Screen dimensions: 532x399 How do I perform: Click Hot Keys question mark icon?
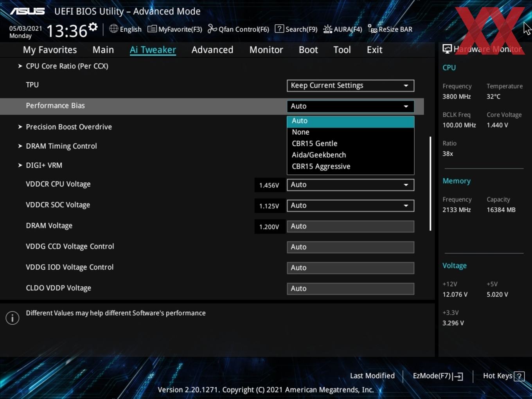(519, 376)
